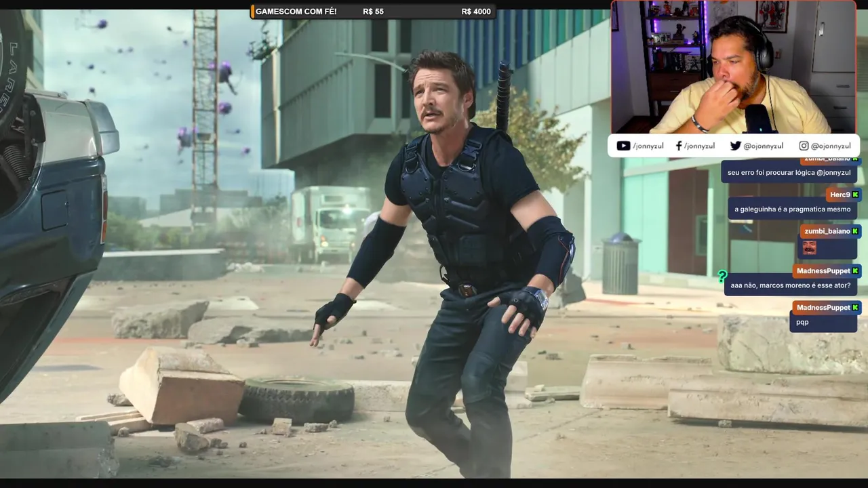Click the YouTube logo icon

[x=623, y=146]
